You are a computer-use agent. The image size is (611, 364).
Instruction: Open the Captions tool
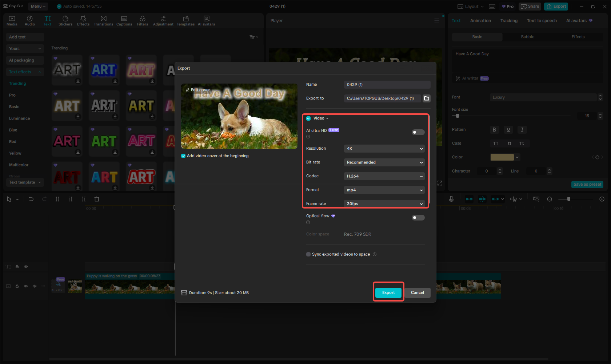124,20
